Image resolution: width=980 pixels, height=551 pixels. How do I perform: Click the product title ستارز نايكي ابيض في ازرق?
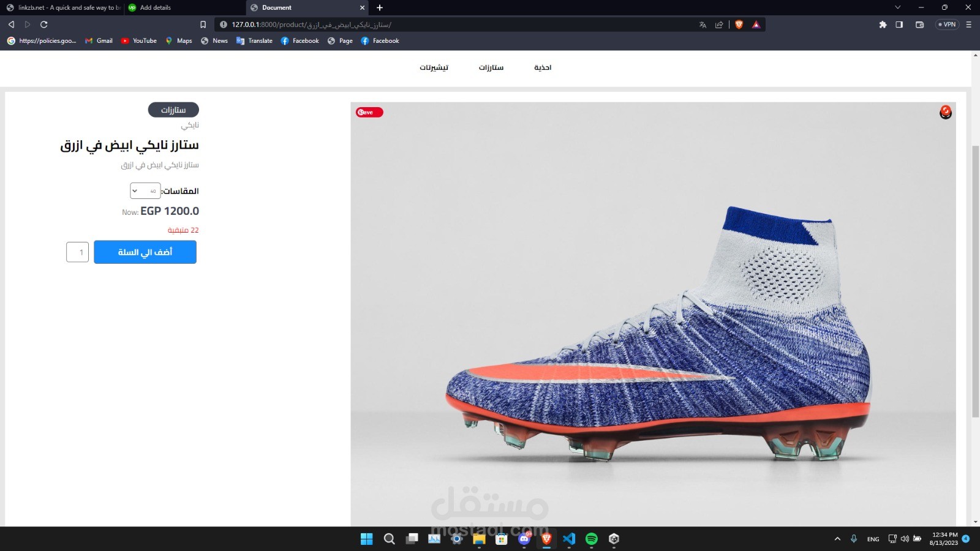coord(129,145)
